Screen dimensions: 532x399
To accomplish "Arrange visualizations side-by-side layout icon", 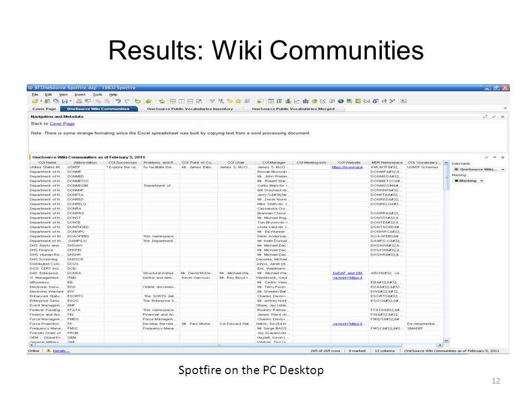I will click(x=182, y=101).
